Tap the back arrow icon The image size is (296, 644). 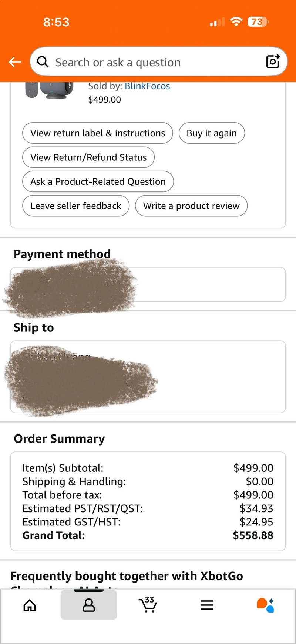15,62
